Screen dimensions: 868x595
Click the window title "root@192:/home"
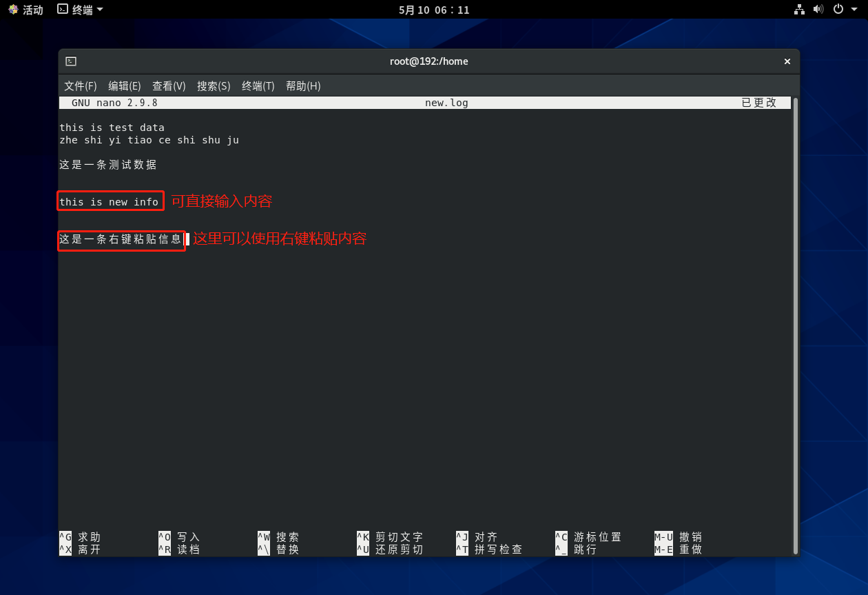428,61
